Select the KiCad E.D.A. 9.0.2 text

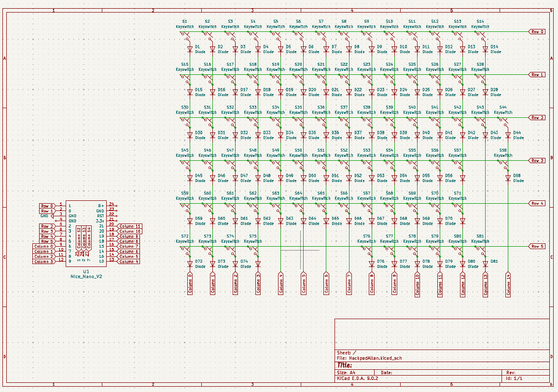(x=357, y=378)
